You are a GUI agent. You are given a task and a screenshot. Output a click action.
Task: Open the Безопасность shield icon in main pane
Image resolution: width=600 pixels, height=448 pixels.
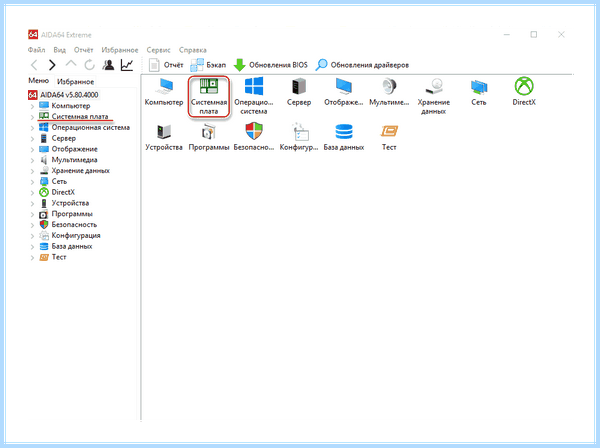coord(254,137)
